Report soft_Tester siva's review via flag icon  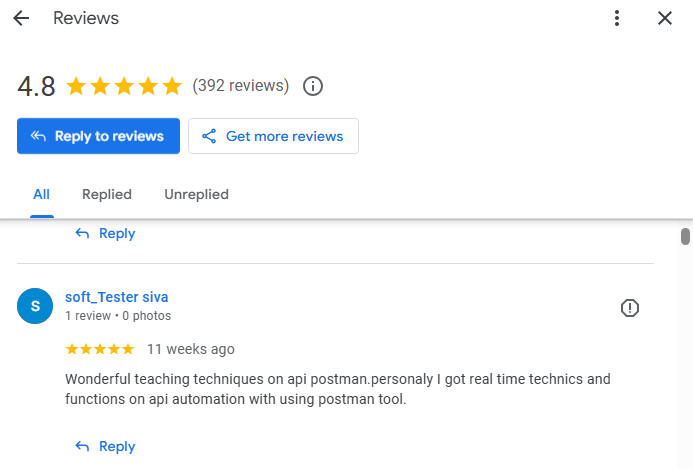pyautogui.click(x=629, y=308)
